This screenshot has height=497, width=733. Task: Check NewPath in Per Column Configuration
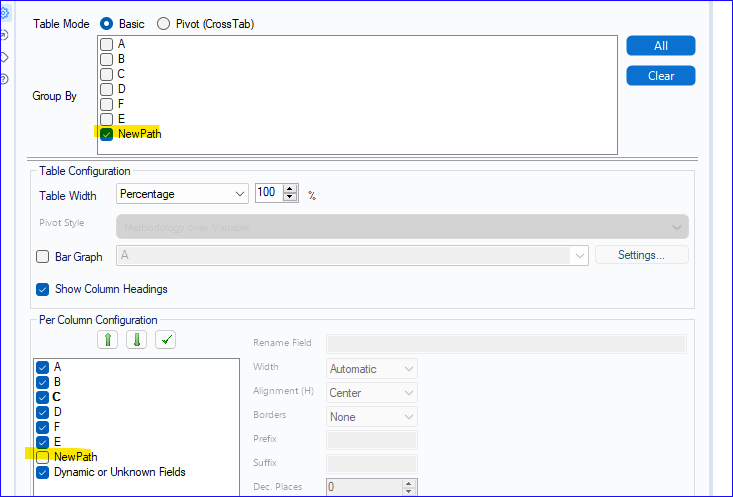pyautogui.click(x=43, y=457)
